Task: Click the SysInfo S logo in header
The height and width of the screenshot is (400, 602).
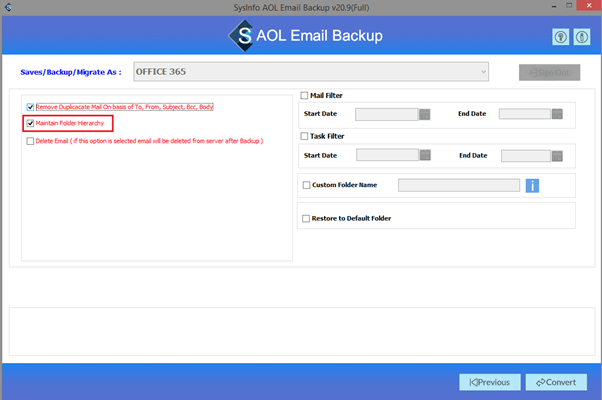Action: click(x=242, y=37)
